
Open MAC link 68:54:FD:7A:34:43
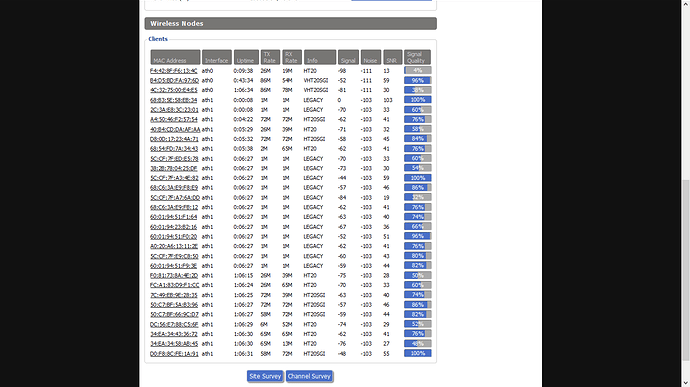(174, 149)
